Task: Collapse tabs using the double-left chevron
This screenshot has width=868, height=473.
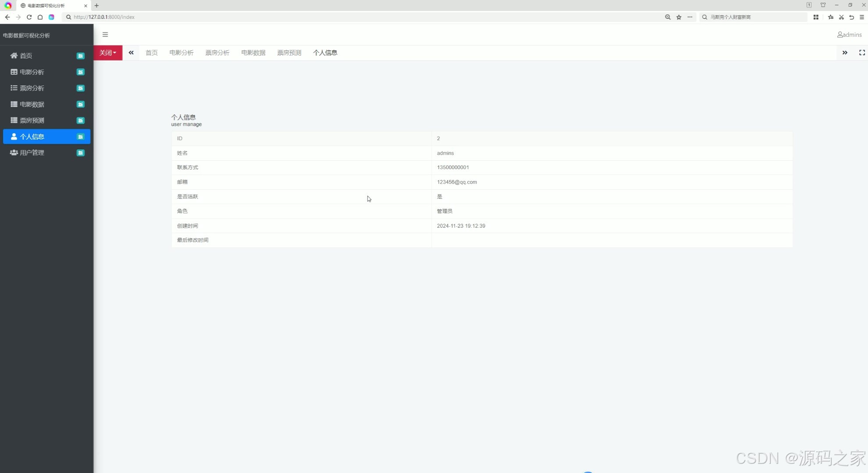Action: pos(131,53)
